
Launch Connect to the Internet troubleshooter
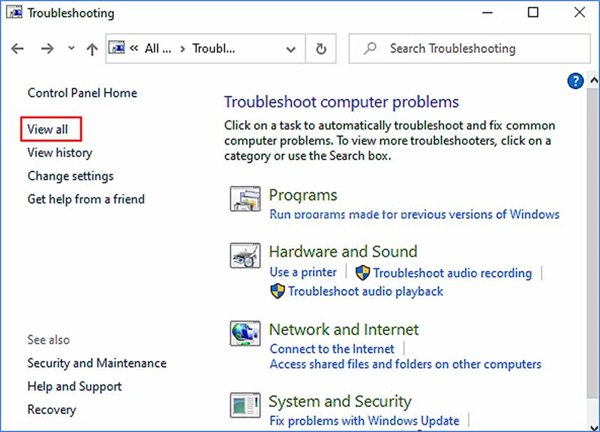332,348
